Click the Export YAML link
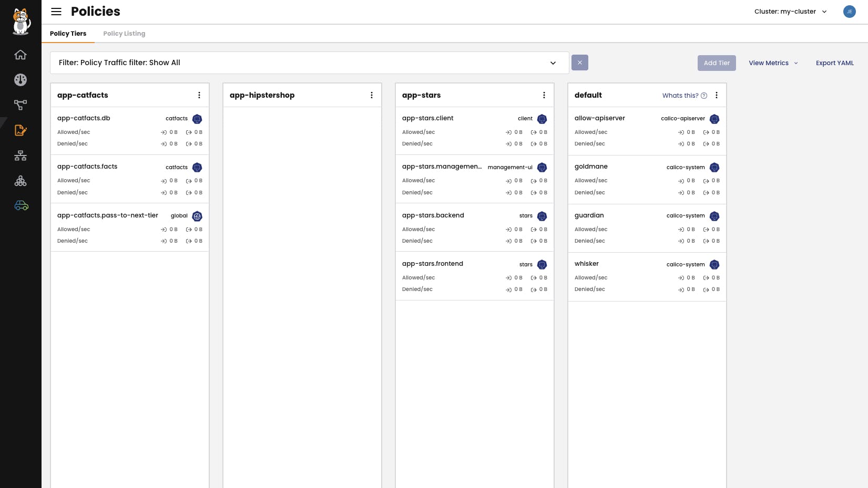The image size is (868, 488). point(834,63)
